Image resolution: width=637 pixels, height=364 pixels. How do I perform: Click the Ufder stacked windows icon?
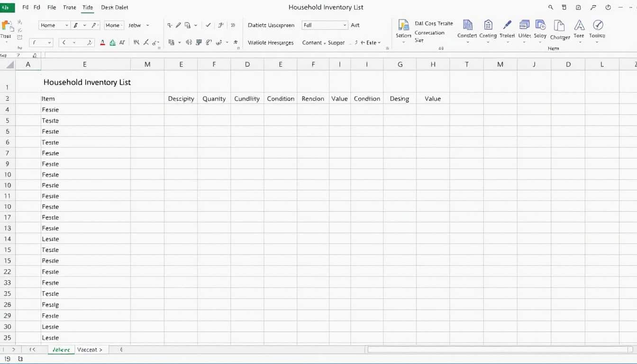(524, 25)
